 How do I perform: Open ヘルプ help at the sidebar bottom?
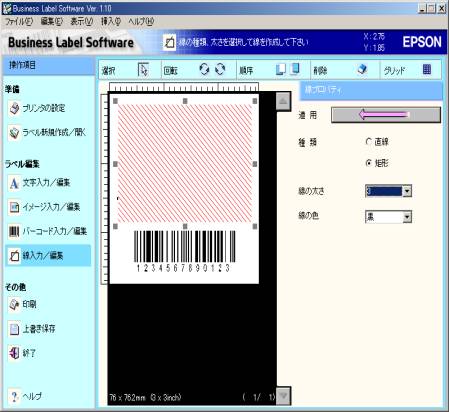26,396
